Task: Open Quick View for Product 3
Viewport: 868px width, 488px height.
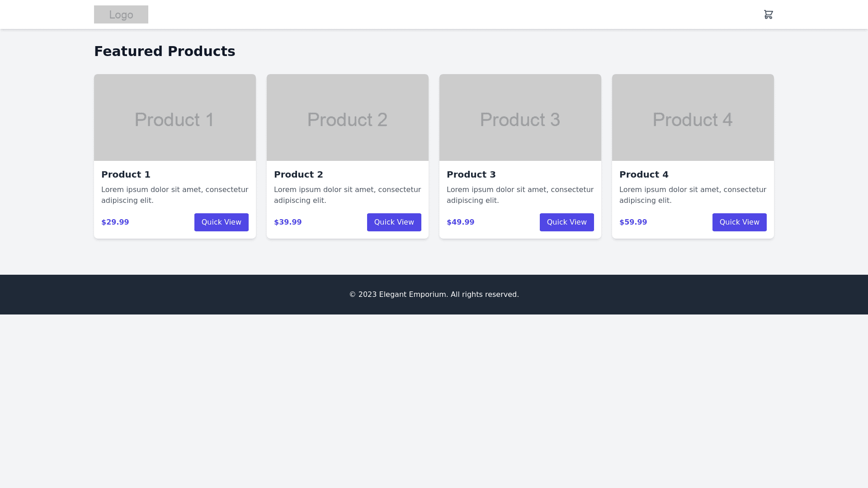Action: point(566,222)
